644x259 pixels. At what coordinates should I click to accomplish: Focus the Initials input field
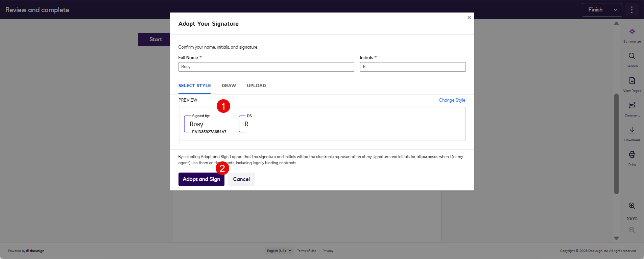click(413, 67)
